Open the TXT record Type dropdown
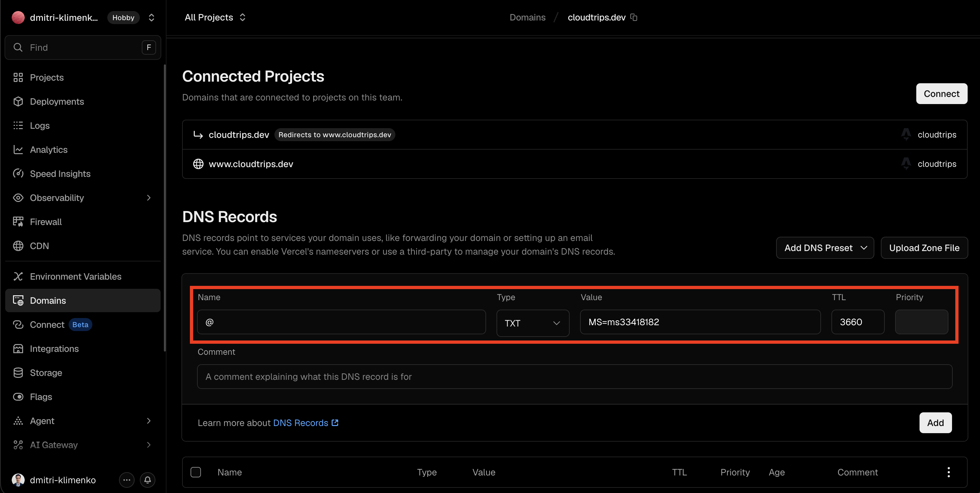The height and width of the screenshot is (493, 980). (x=533, y=323)
